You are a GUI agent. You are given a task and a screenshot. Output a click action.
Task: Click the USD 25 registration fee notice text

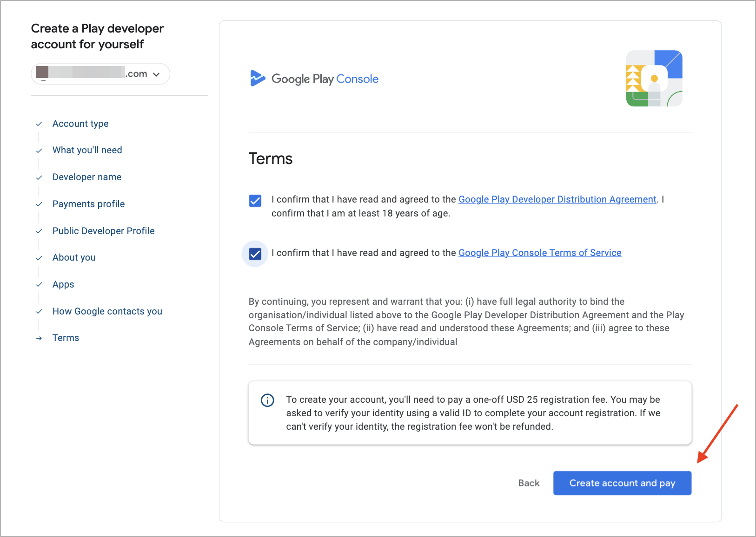point(473,413)
